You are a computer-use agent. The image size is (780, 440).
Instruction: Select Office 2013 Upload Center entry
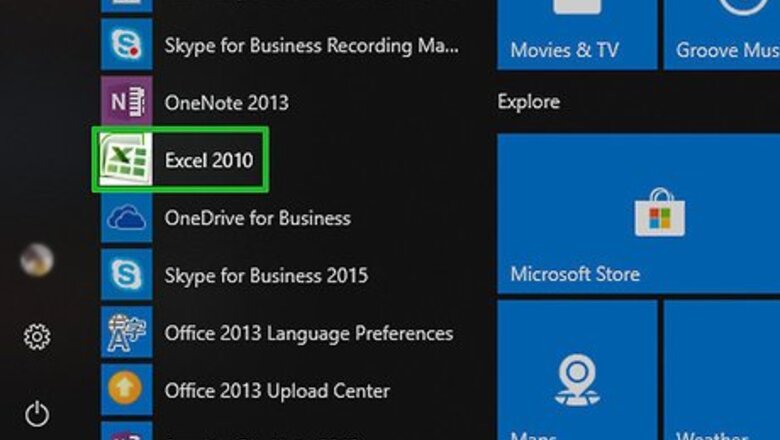(x=277, y=390)
